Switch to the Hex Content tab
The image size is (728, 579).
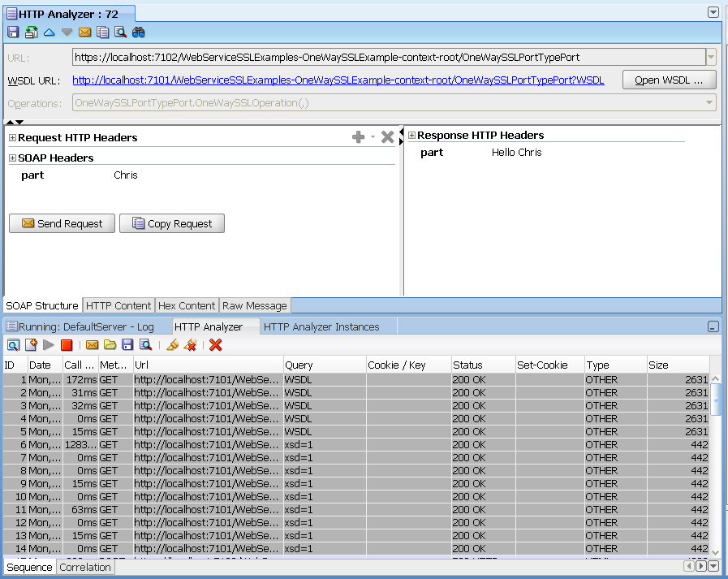click(187, 306)
